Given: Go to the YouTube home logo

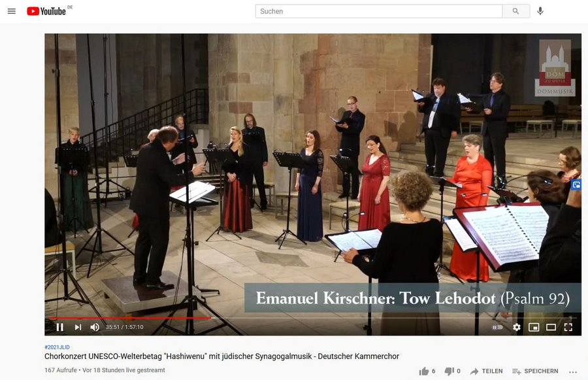Looking at the screenshot, I should coord(46,11).
